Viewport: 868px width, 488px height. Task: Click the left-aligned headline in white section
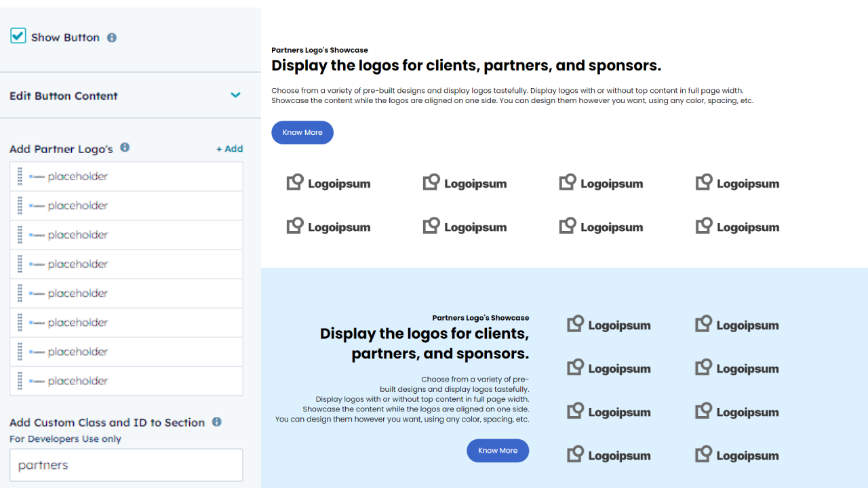[466, 66]
